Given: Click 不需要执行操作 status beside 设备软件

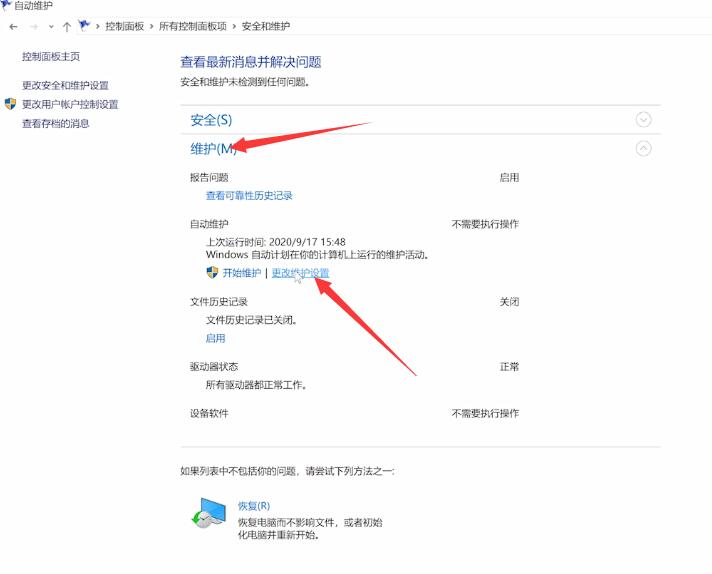Looking at the screenshot, I should pos(485,413).
